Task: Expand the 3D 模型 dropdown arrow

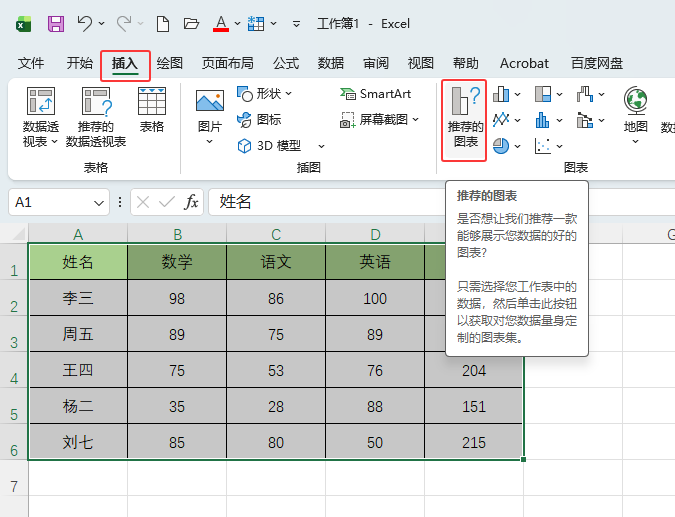Action: (321, 146)
